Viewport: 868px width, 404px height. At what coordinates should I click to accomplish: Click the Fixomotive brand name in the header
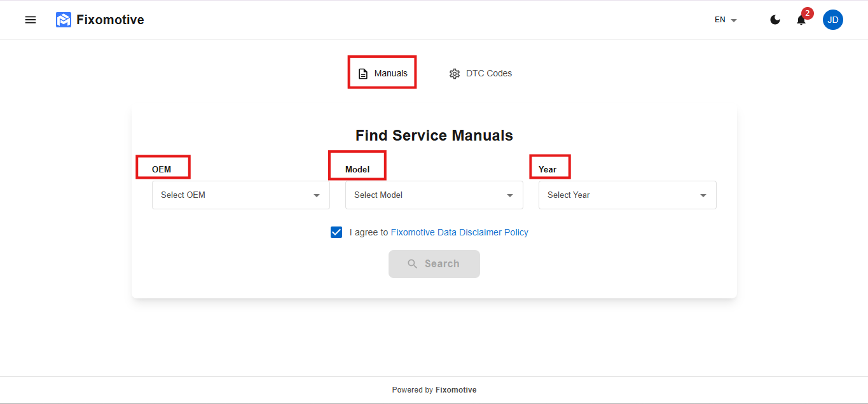point(110,20)
